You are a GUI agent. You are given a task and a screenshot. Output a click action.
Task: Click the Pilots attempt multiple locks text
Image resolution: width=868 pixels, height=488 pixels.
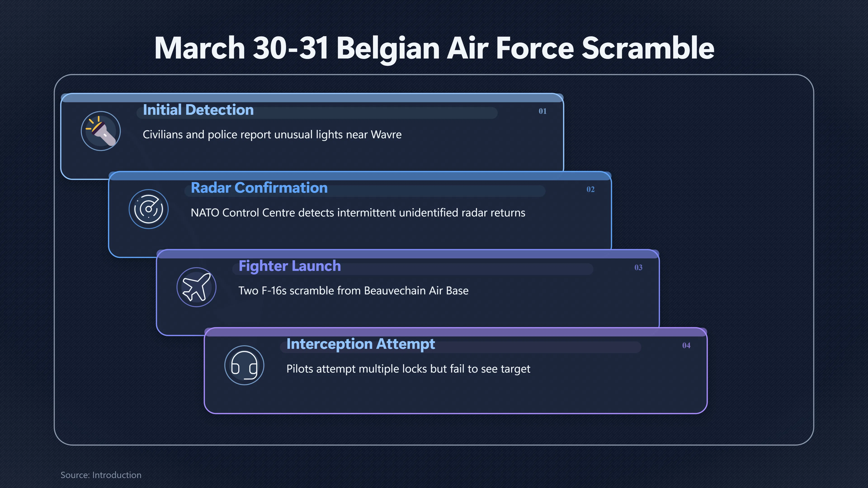click(408, 369)
